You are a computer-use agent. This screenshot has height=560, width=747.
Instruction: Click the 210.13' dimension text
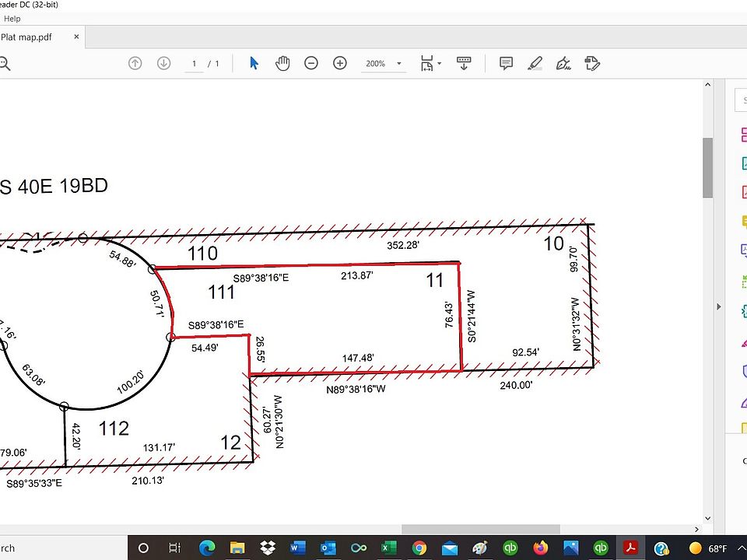(x=148, y=481)
